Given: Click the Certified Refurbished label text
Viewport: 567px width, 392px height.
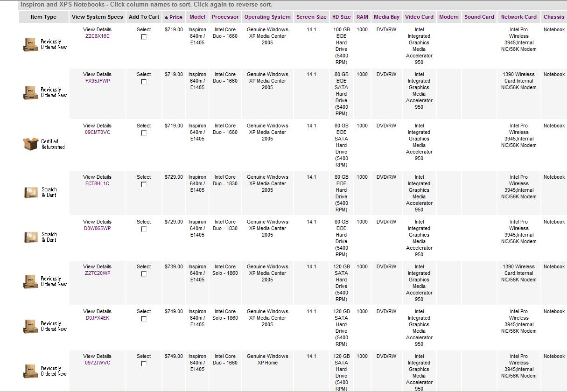Looking at the screenshot, I should click(x=53, y=144).
